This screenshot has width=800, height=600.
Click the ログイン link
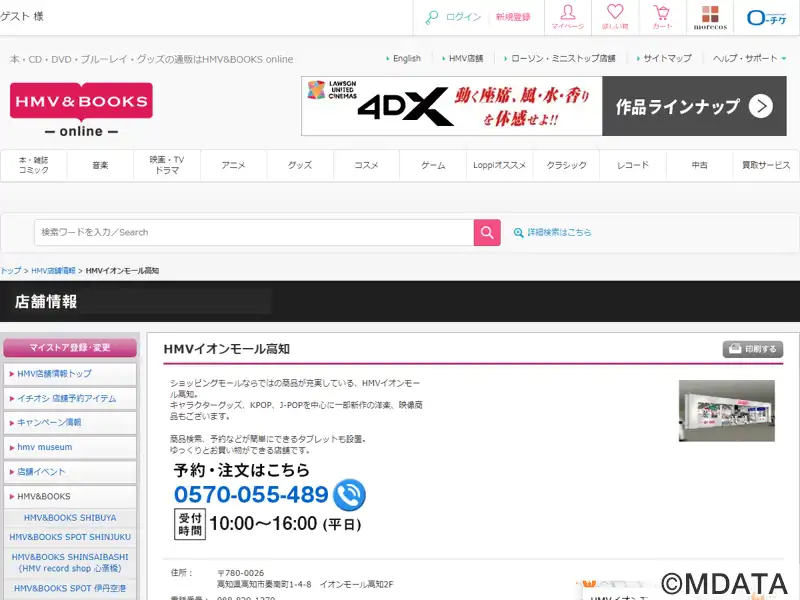point(463,17)
